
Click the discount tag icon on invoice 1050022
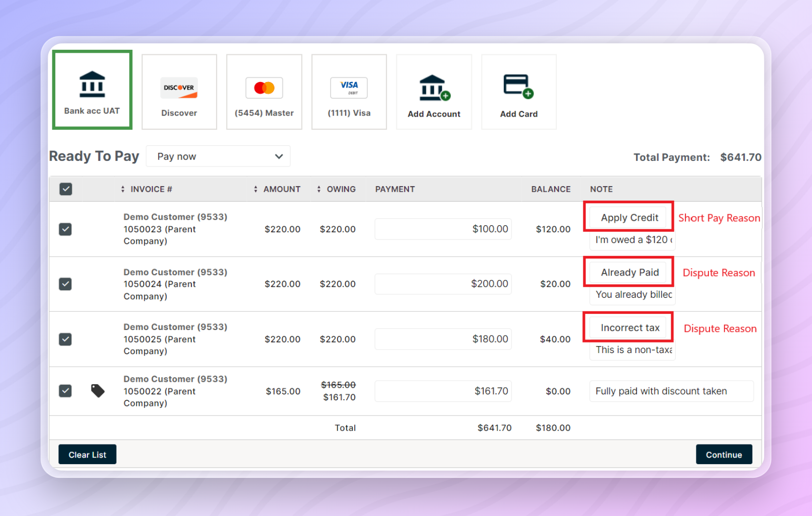click(97, 391)
